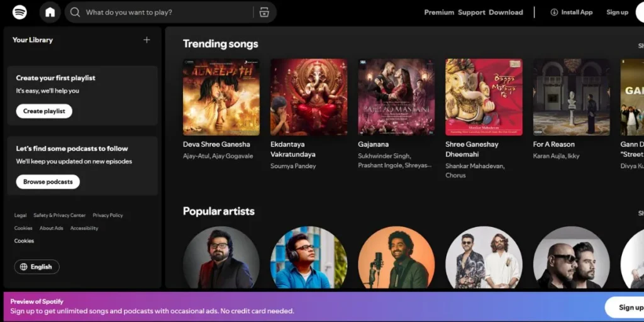Open artist Shankar Mahadevan
The width and height of the screenshot is (644, 322).
tap(475, 166)
